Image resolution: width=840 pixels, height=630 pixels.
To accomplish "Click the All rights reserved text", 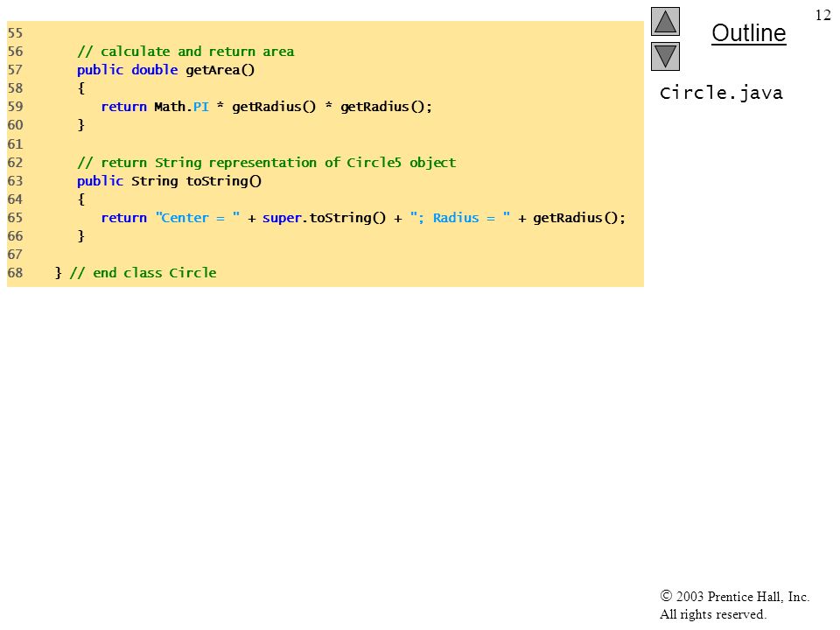I will click(x=712, y=614).
